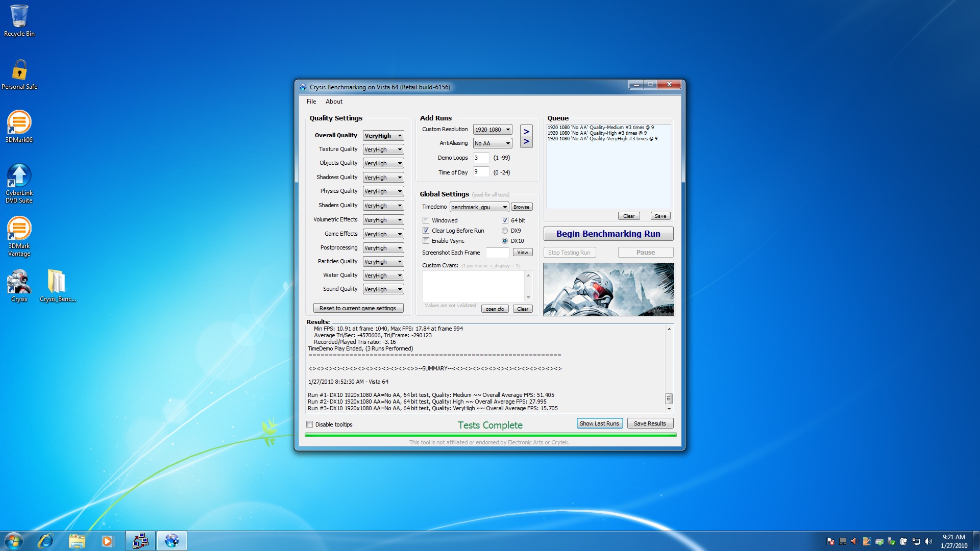Enable Vsync checkbox

pos(426,241)
